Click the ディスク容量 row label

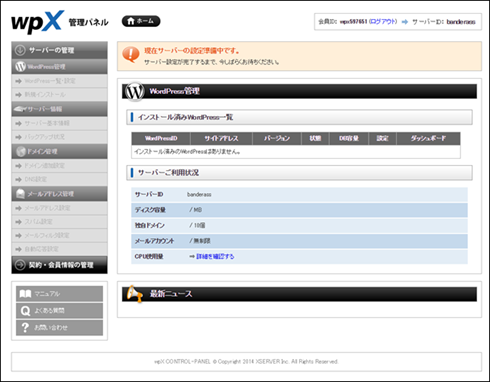point(150,210)
